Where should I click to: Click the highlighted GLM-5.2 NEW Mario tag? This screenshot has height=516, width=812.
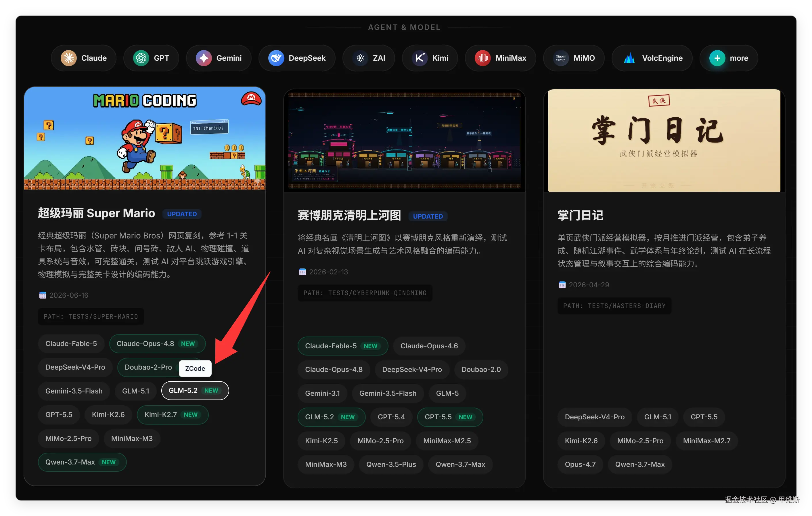coord(195,391)
